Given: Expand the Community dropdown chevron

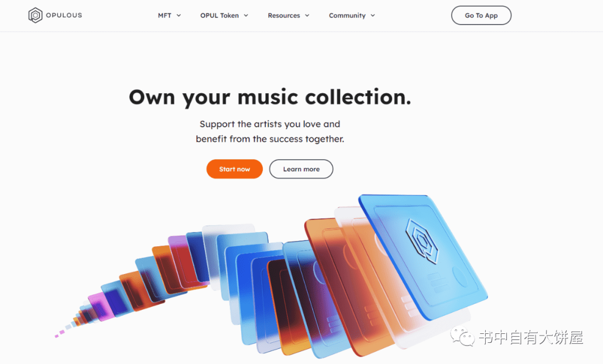Looking at the screenshot, I should (372, 16).
